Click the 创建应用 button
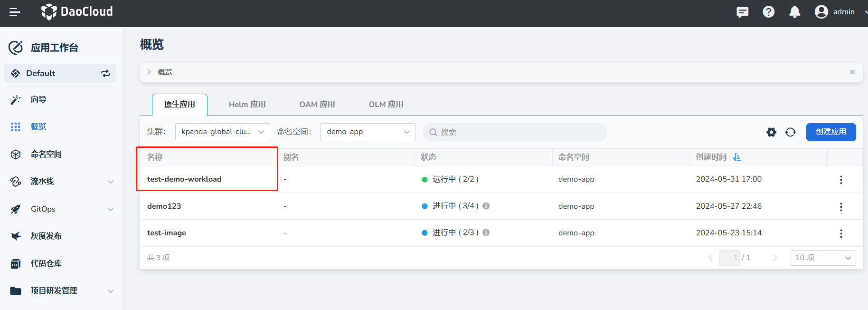This screenshot has height=310, width=868. (830, 132)
